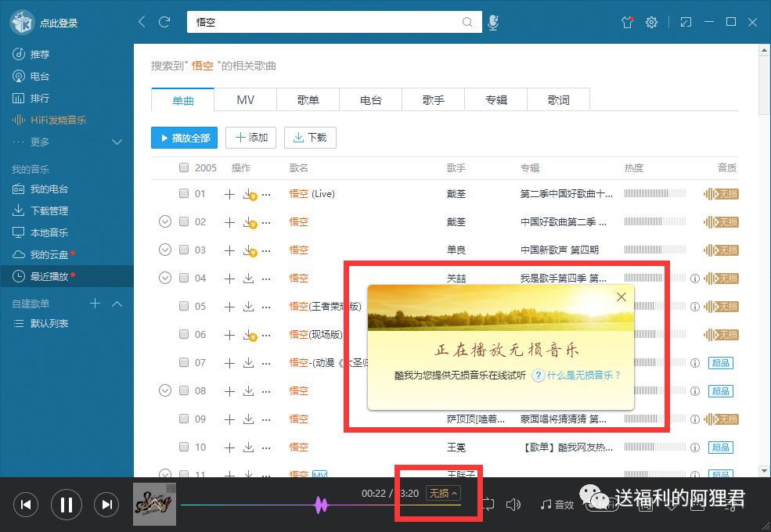Expand versions chevron on row 04
This screenshot has width=771, height=532.
click(x=165, y=278)
